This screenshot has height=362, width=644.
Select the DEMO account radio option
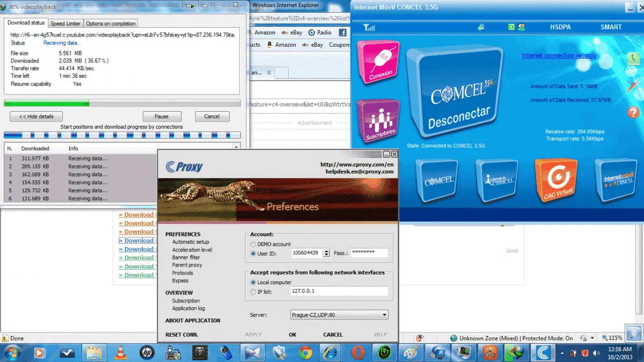[253, 244]
